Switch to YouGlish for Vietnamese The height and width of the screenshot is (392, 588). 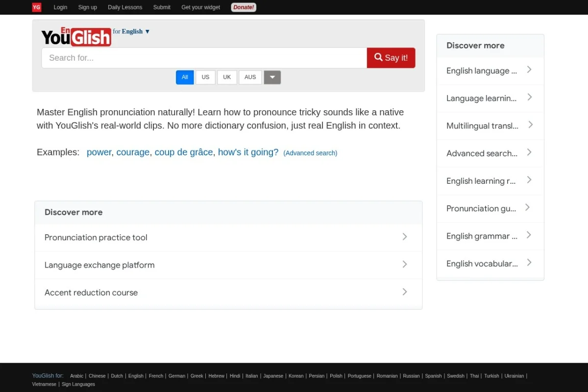tap(44, 384)
